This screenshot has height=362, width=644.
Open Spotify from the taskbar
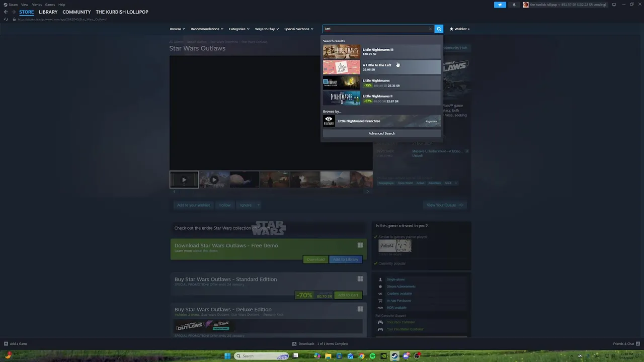pos(372,356)
